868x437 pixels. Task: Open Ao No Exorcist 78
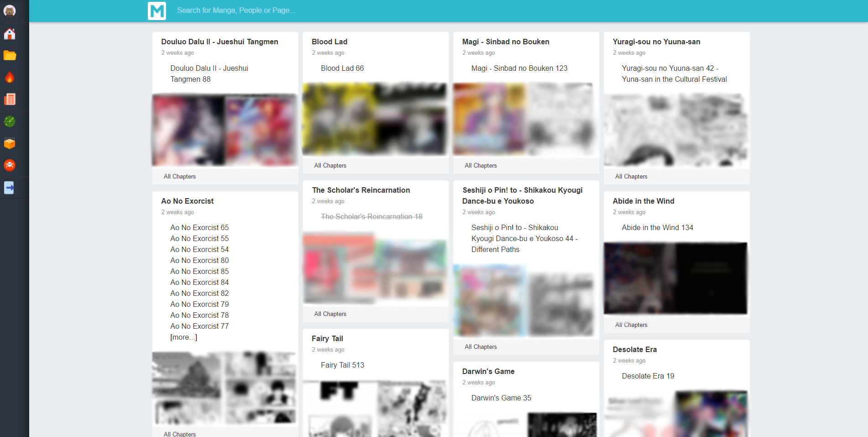pos(199,315)
